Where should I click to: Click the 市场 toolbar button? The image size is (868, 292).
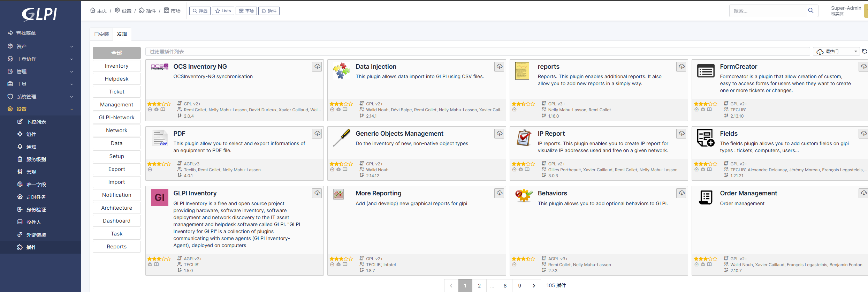pyautogui.click(x=246, y=11)
